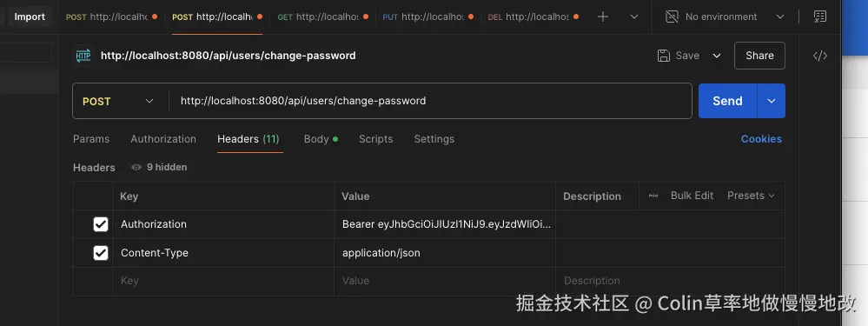Screen dimensions: 868x326
Task: Click the empty Value input field
Action: point(445,281)
